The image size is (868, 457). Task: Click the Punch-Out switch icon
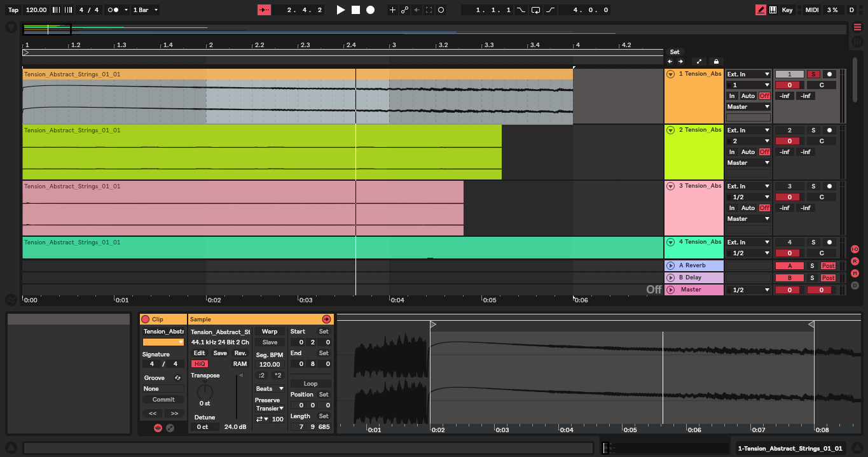point(550,10)
